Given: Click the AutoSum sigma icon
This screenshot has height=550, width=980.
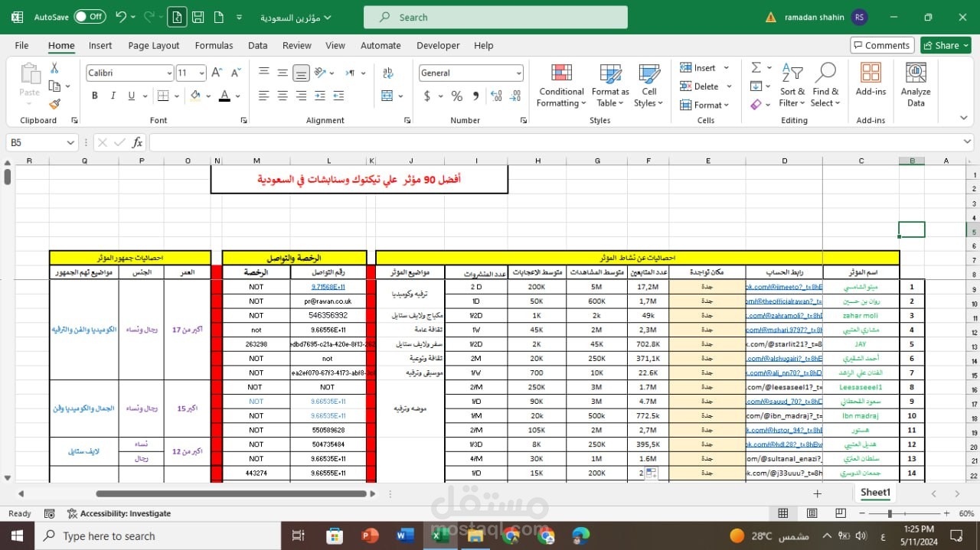Looking at the screenshot, I should click(756, 67).
